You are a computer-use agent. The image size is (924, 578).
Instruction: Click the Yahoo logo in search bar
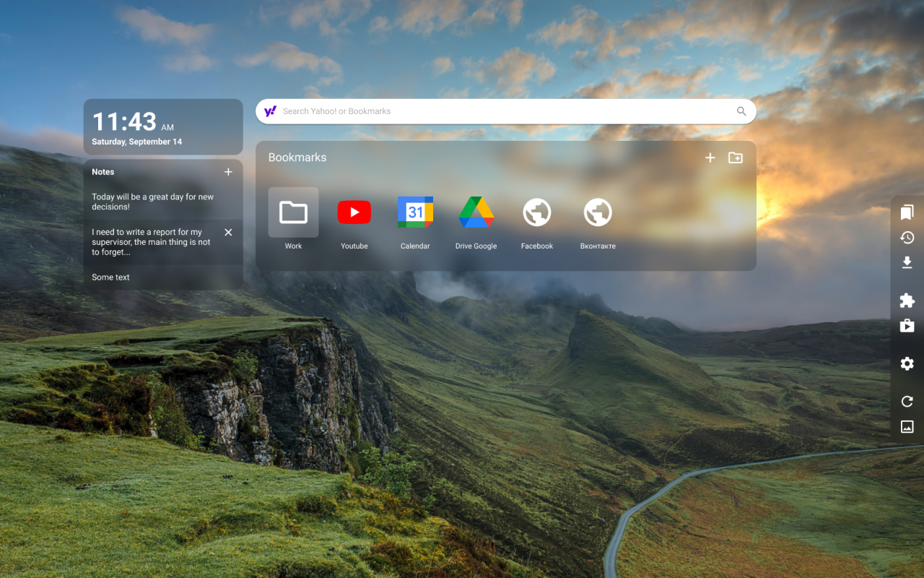[x=270, y=111]
